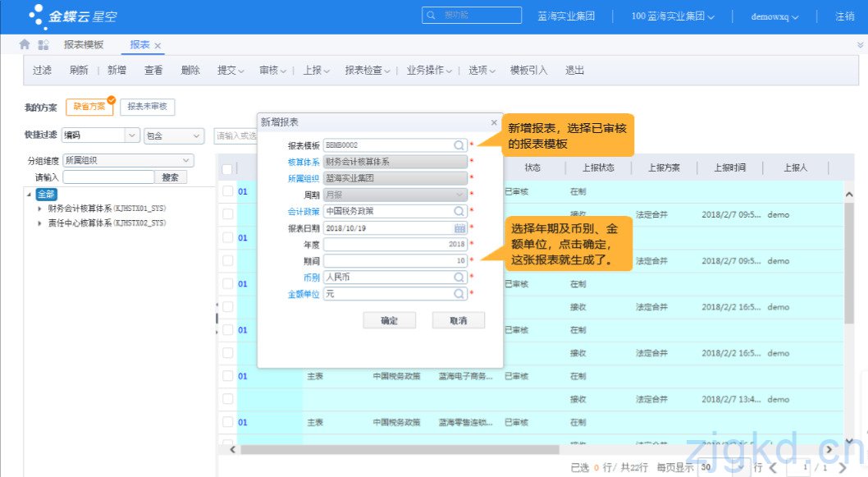Open the demowxq user menu
The image size is (868, 477).
pos(774,16)
